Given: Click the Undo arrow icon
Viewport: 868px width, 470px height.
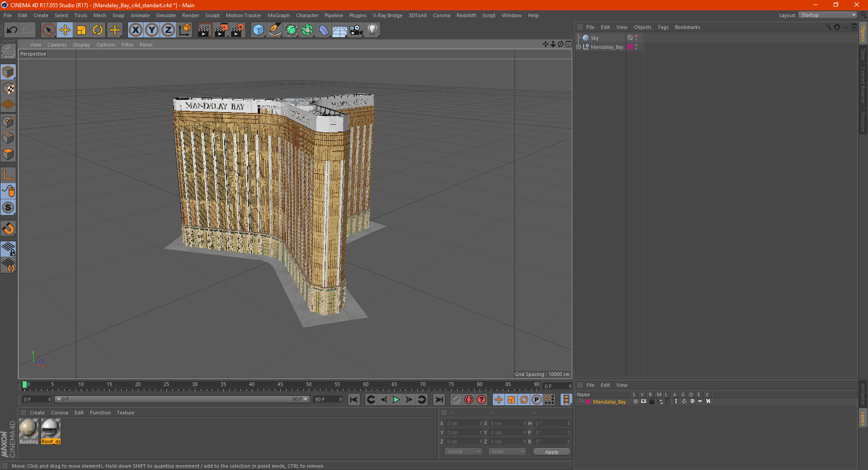Looking at the screenshot, I should tap(12, 30).
